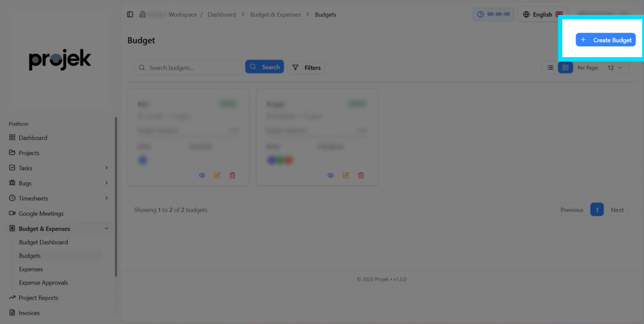Switch to list view layout
This screenshot has height=324, width=644.
(550, 68)
